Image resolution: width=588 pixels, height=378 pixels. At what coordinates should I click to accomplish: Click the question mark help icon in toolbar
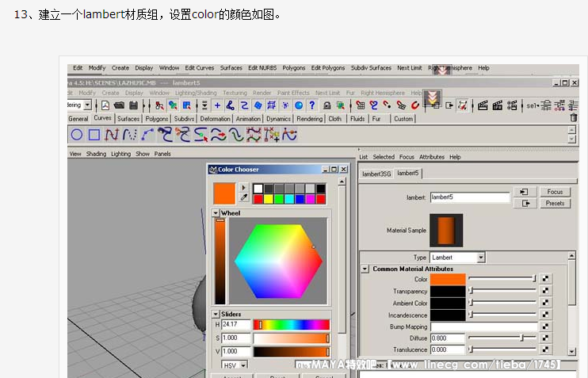[x=313, y=105]
